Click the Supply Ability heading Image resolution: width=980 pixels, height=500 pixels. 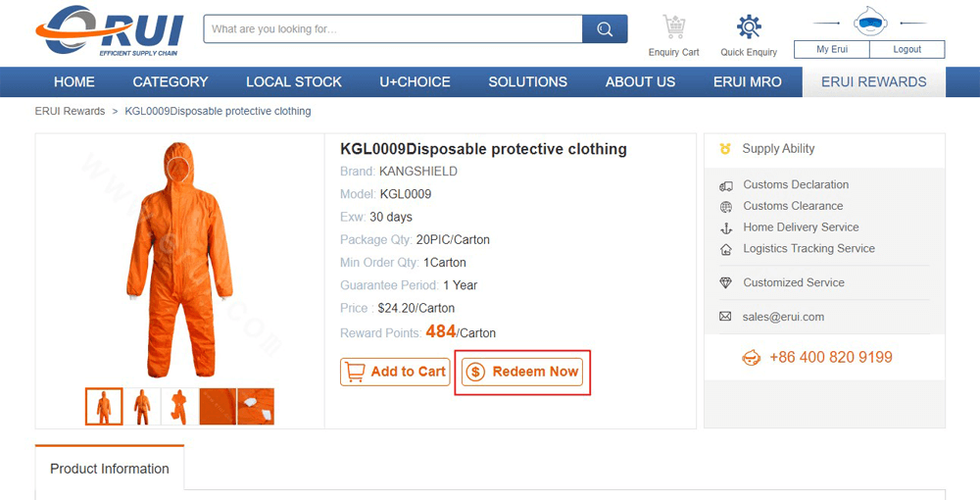coord(778,149)
